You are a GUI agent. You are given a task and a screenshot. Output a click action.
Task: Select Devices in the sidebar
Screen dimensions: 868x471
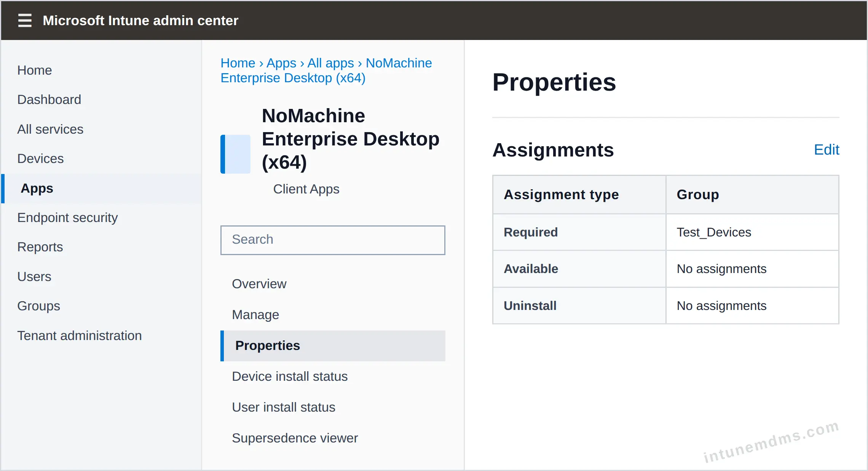(x=40, y=158)
